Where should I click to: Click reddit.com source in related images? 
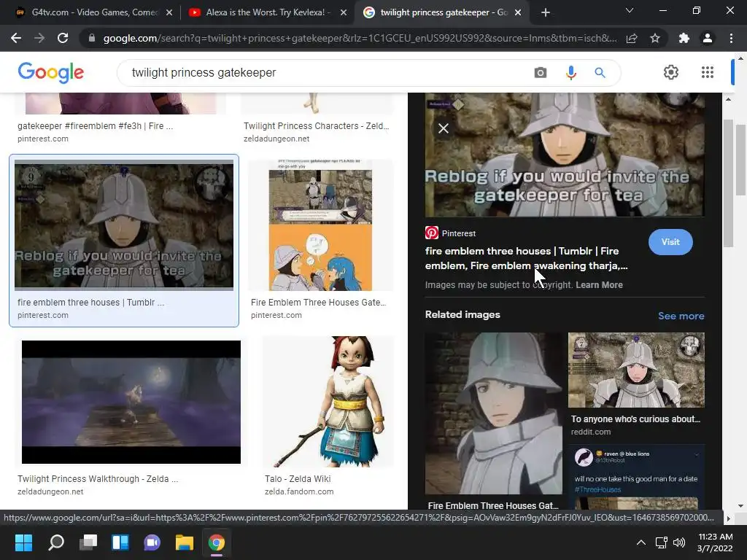pos(591,432)
